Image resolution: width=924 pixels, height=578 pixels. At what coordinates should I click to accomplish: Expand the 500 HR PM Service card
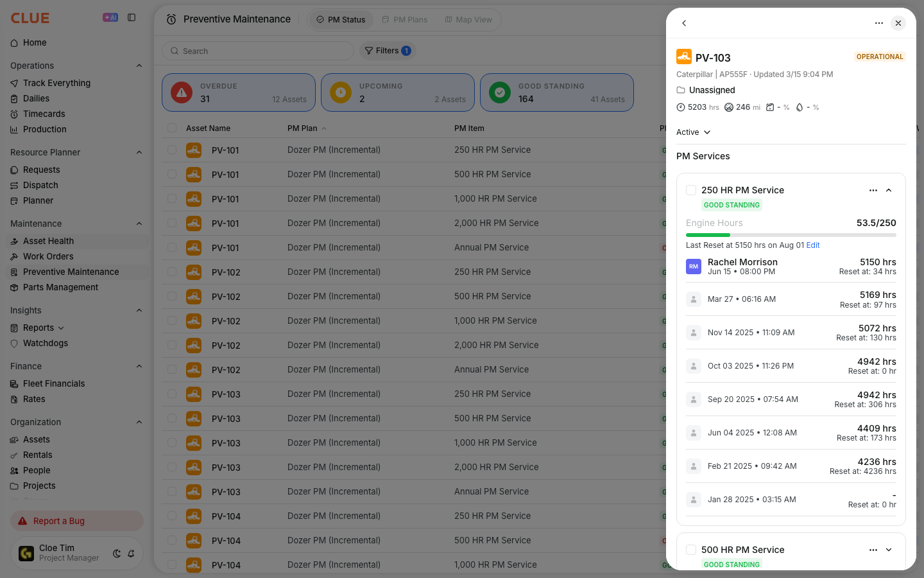(x=889, y=550)
